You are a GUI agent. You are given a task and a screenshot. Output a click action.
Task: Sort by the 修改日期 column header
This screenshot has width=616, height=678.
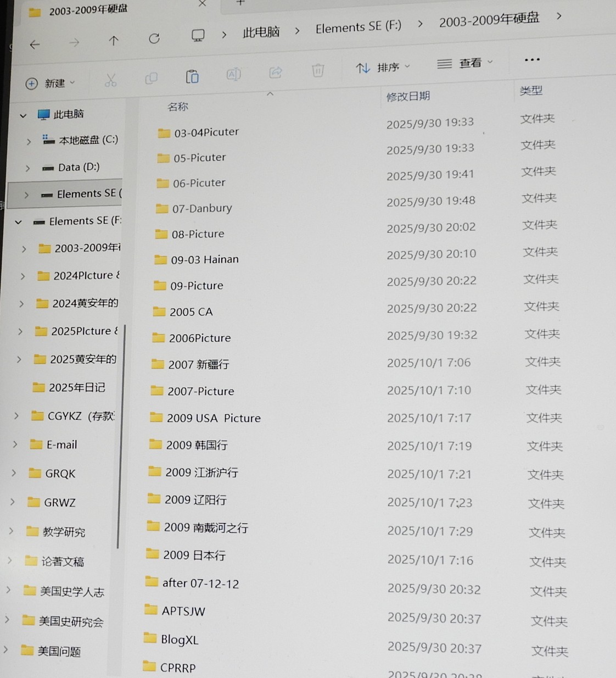tap(408, 97)
